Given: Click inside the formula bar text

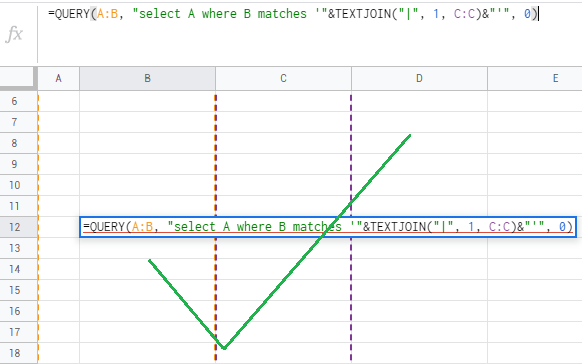Looking at the screenshot, I should 293,14.
